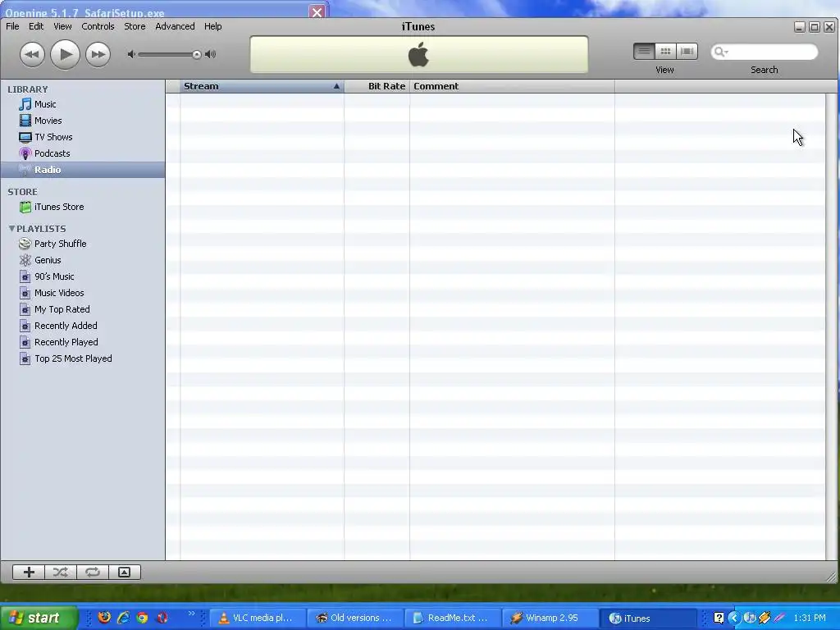Image resolution: width=840 pixels, height=630 pixels.
Task: Click the help question mark tray icon
Action: (719, 618)
